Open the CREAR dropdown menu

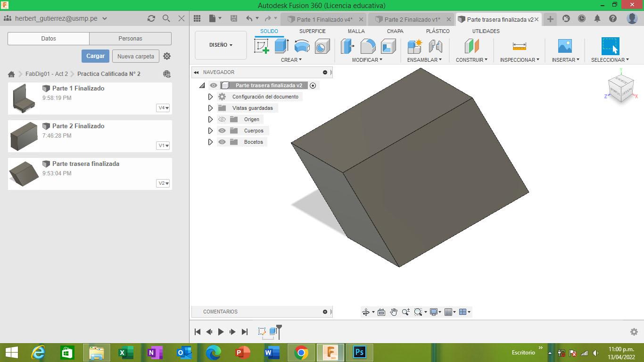[x=291, y=60]
